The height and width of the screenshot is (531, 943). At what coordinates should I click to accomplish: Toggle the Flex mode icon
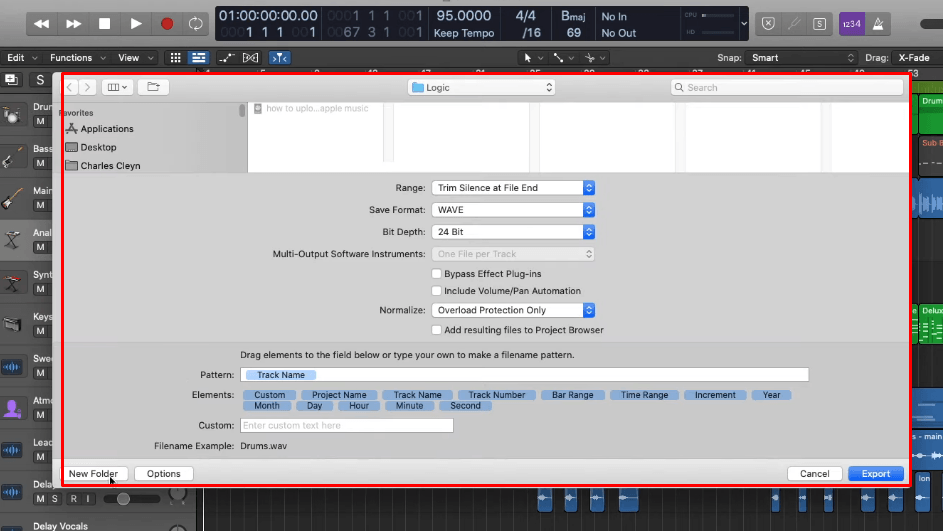[250, 58]
